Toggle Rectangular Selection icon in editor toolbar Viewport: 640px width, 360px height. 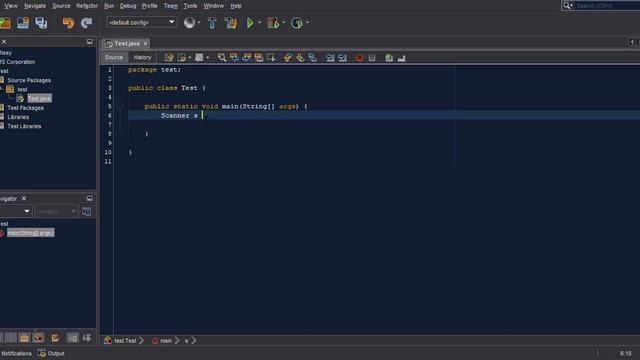271,58
